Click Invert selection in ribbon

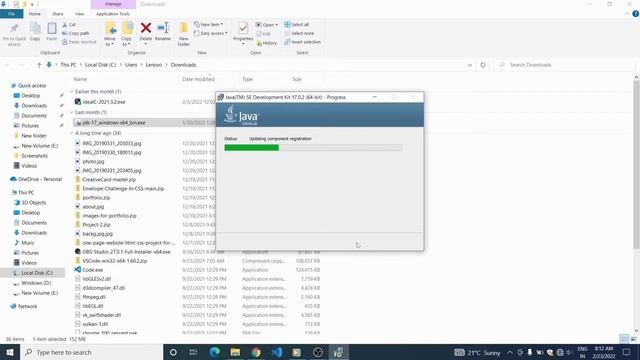click(x=302, y=42)
